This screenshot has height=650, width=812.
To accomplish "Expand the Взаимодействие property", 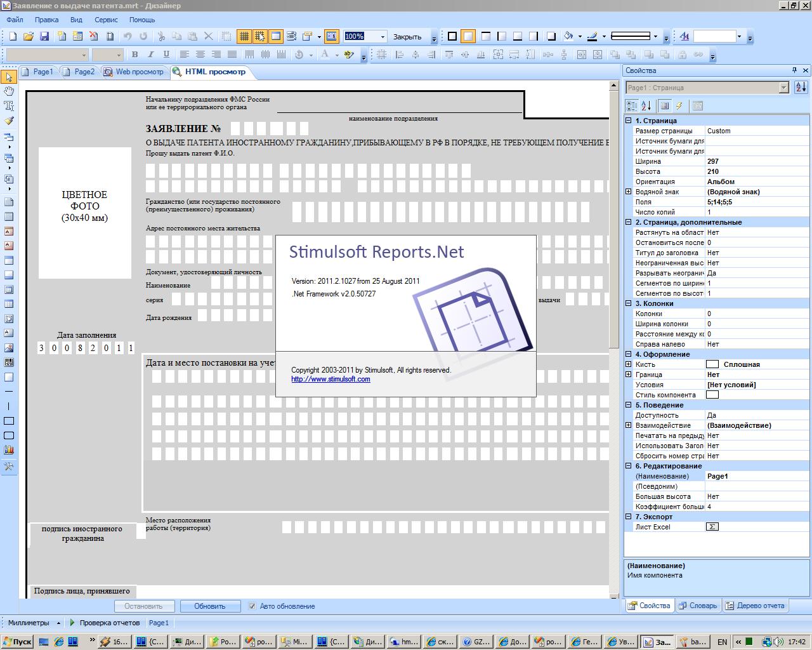I will (x=629, y=425).
